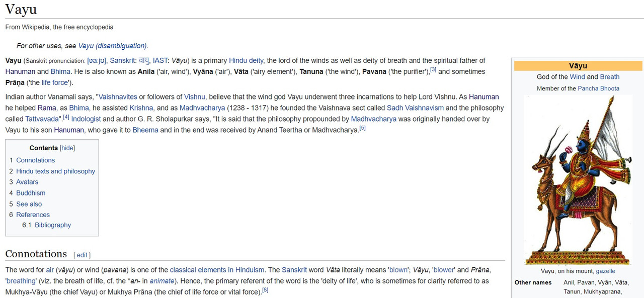The height and width of the screenshot is (298, 644).
Task: Click the Vāyu infobox title header
Action: (578, 66)
